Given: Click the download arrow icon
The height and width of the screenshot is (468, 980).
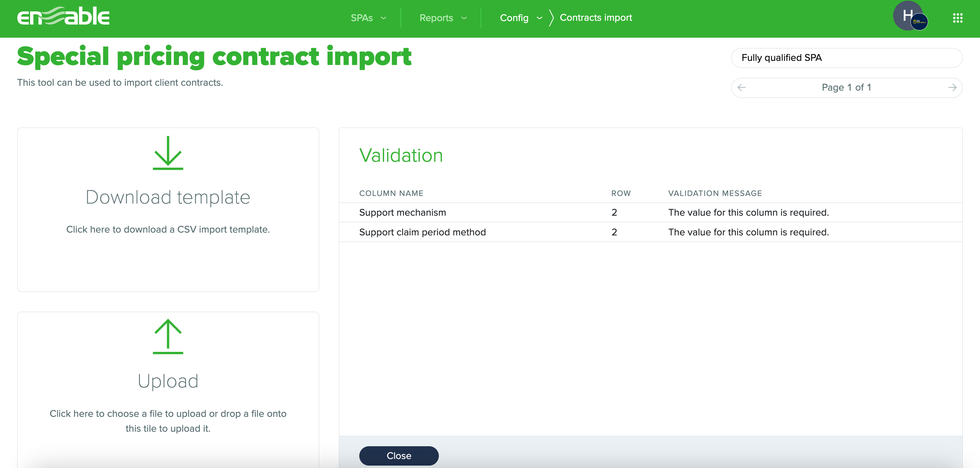Looking at the screenshot, I should coord(168,153).
